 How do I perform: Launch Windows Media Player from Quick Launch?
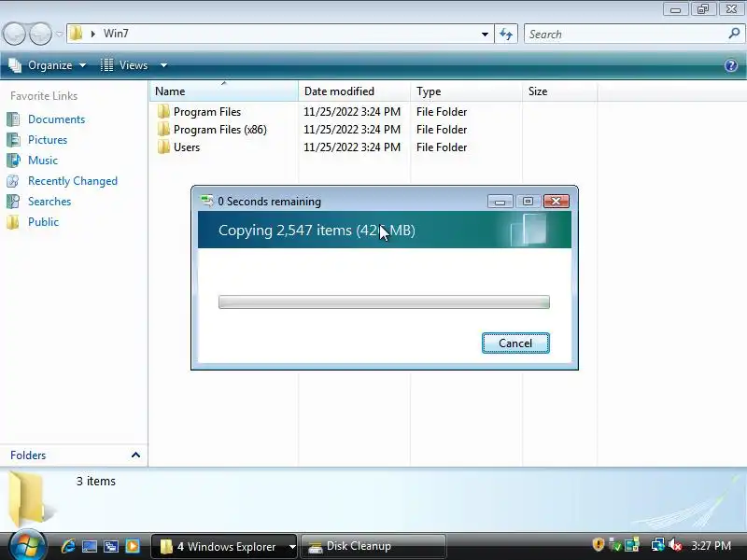coord(133,546)
